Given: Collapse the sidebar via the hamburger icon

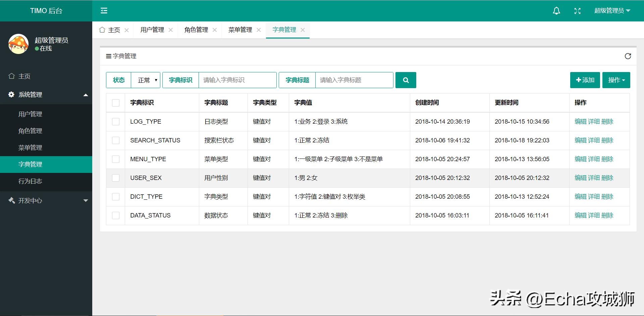Looking at the screenshot, I should (104, 10).
